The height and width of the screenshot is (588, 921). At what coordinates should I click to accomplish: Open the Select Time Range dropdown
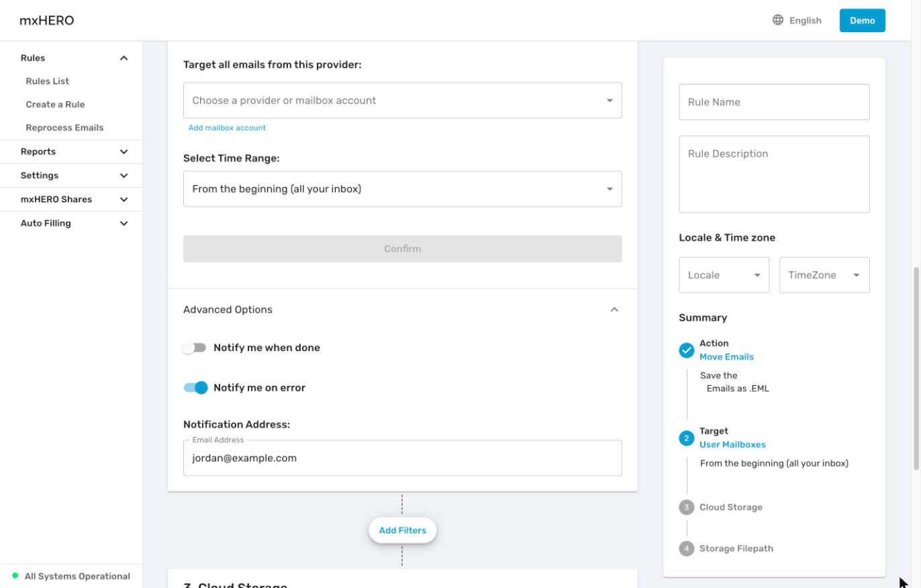(x=403, y=189)
